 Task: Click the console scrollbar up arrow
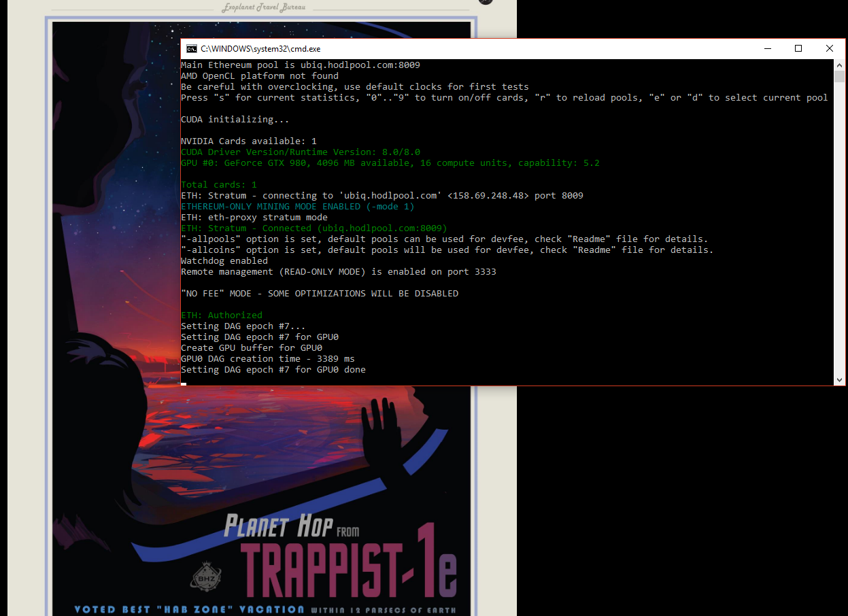[x=840, y=65]
